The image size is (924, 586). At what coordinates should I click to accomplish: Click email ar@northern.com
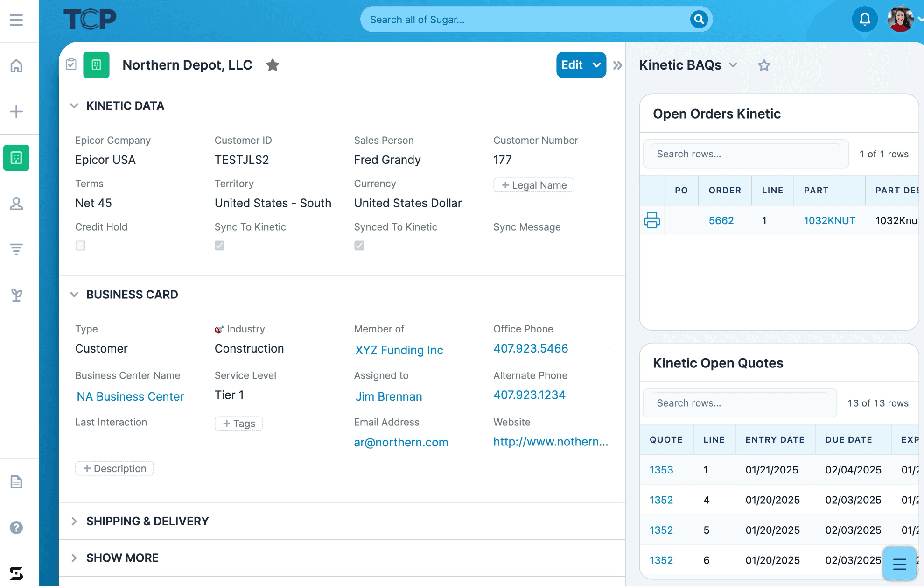point(401,443)
